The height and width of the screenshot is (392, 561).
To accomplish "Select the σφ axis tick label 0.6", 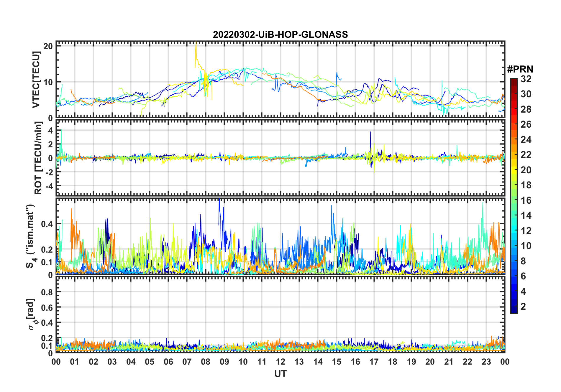I will click(47, 307).
